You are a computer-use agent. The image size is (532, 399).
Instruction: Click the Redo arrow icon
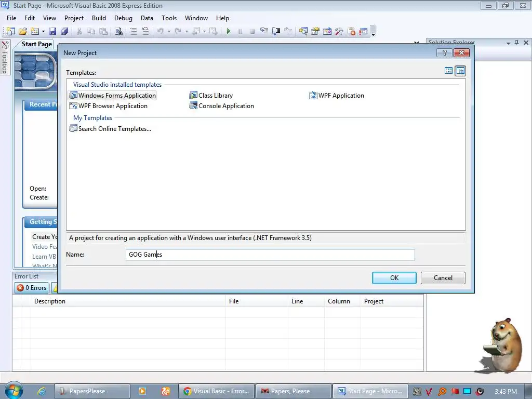[178, 31]
